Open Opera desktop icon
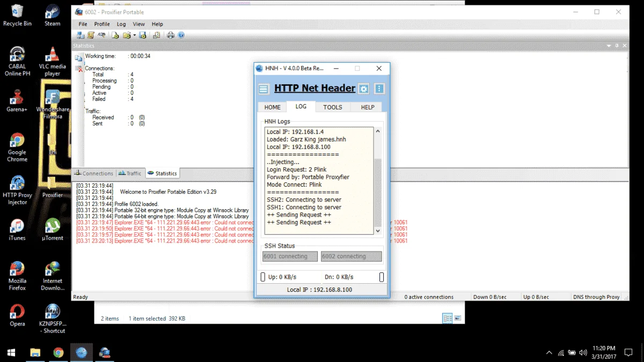Image resolution: width=644 pixels, height=362 pixels. point(17,315)
